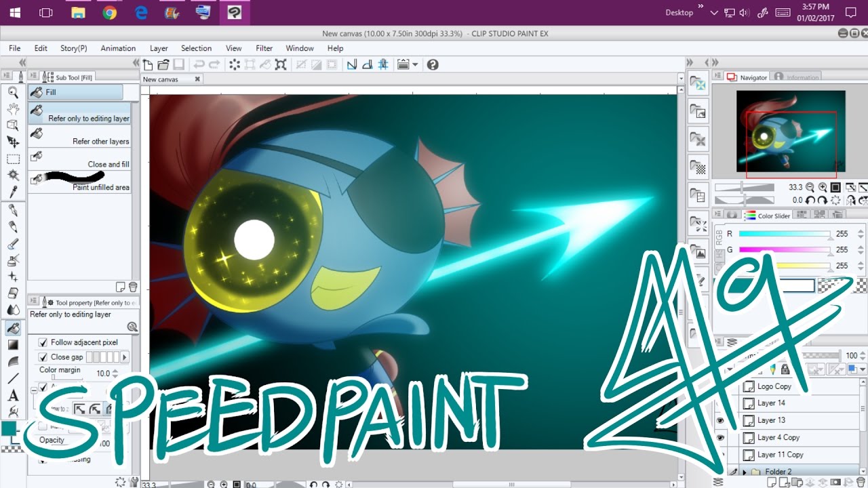Rotate canvas right in Navigator

point(823,200)
